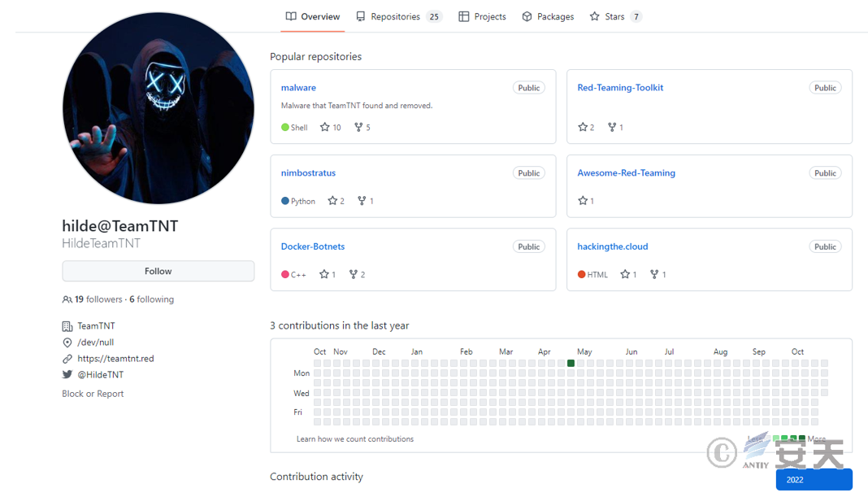Click the people icon beside followers
This screenshot has width=868, height=497.
click(67, 299)
